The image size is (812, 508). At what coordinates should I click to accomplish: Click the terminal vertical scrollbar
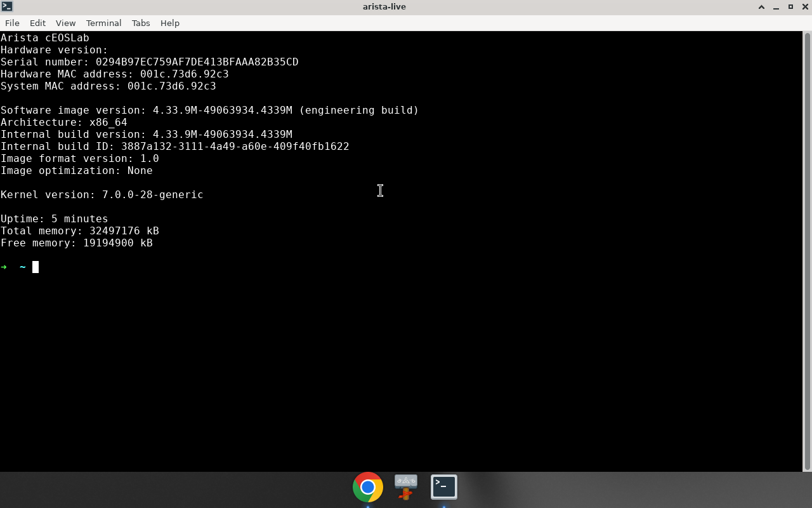pyautogui.click(x=808, y=251)
